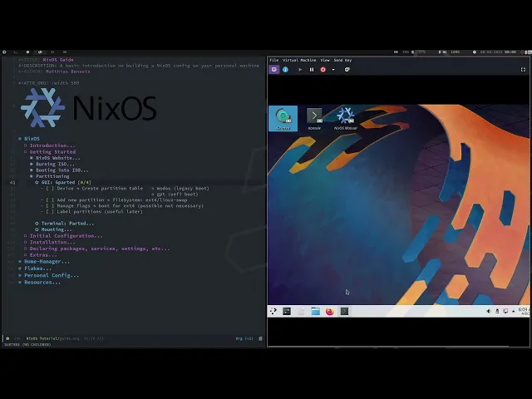This screenshot has height=399, width=532.
Task: Click the display/network monitor icon in VM tray
Action: pyautogui.click(x=505, y=311)
